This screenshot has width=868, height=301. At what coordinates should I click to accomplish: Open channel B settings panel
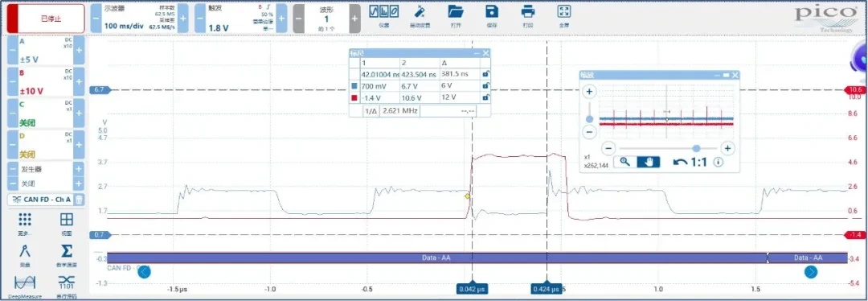[x=45, y=81]
